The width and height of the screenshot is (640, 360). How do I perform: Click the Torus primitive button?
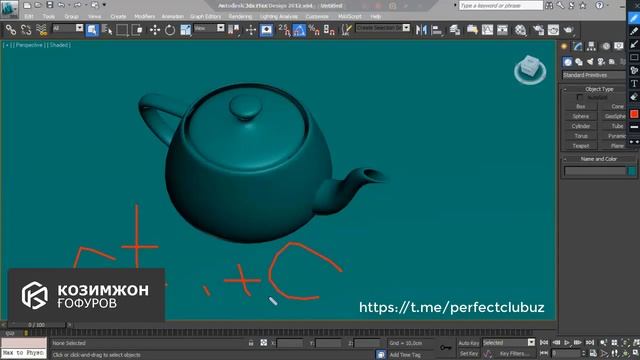580,136
